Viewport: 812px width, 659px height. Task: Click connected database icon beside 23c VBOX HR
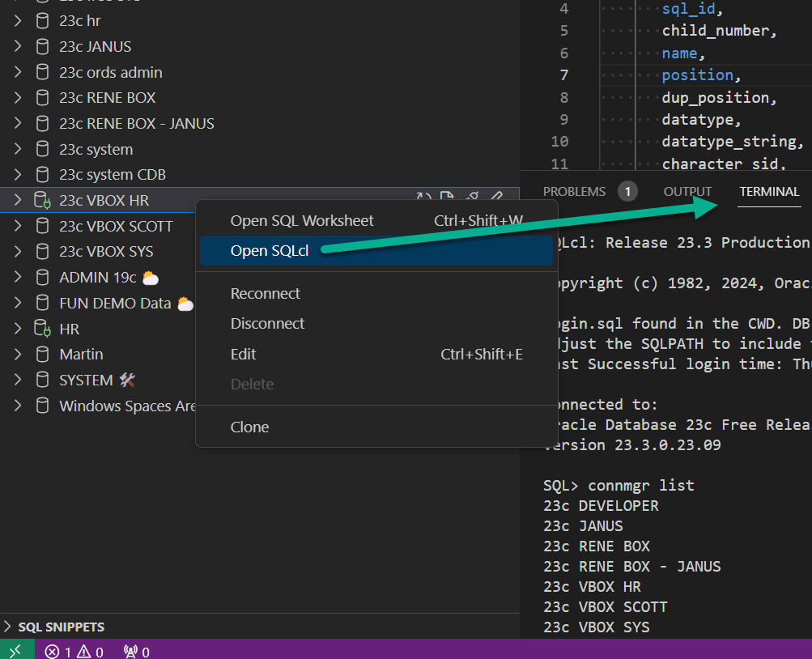[42, 200]
